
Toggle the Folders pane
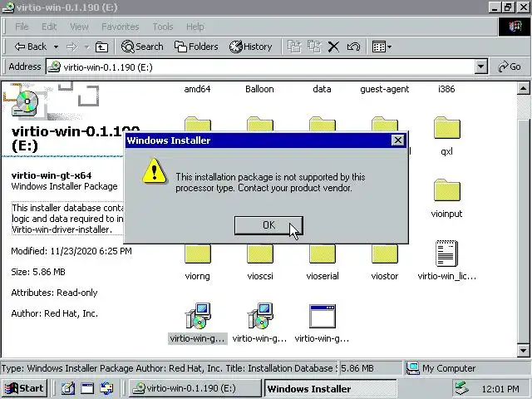196,47
